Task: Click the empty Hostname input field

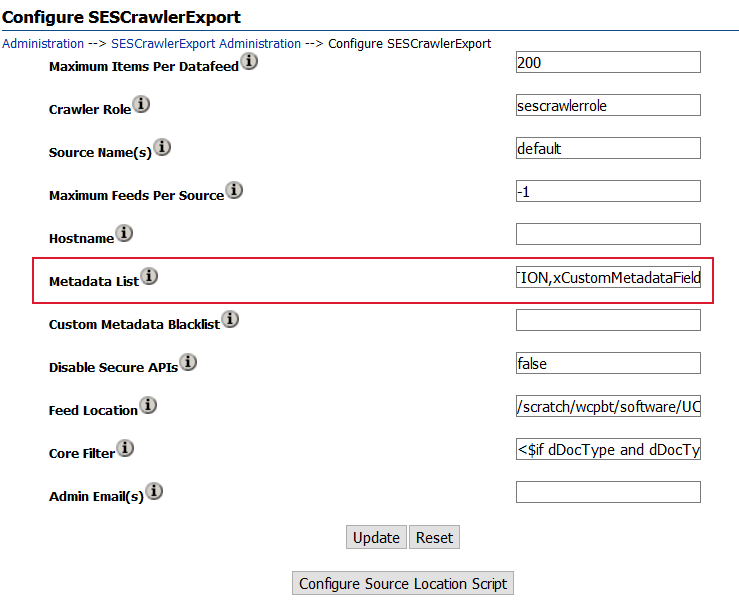Action: pyautogui.click(x=608, y=234)
